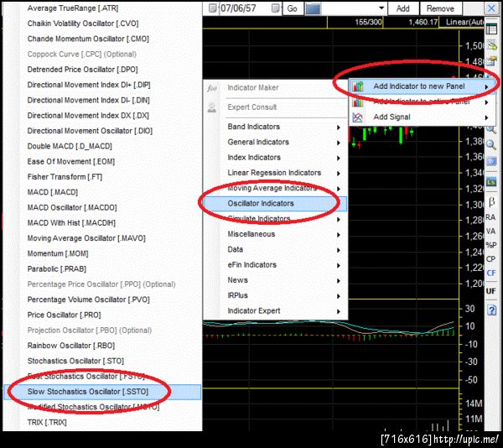Expand the Index Indicators submenu arrow
The width and height of the screenshot is (503, 448).
tap(339, 158)
